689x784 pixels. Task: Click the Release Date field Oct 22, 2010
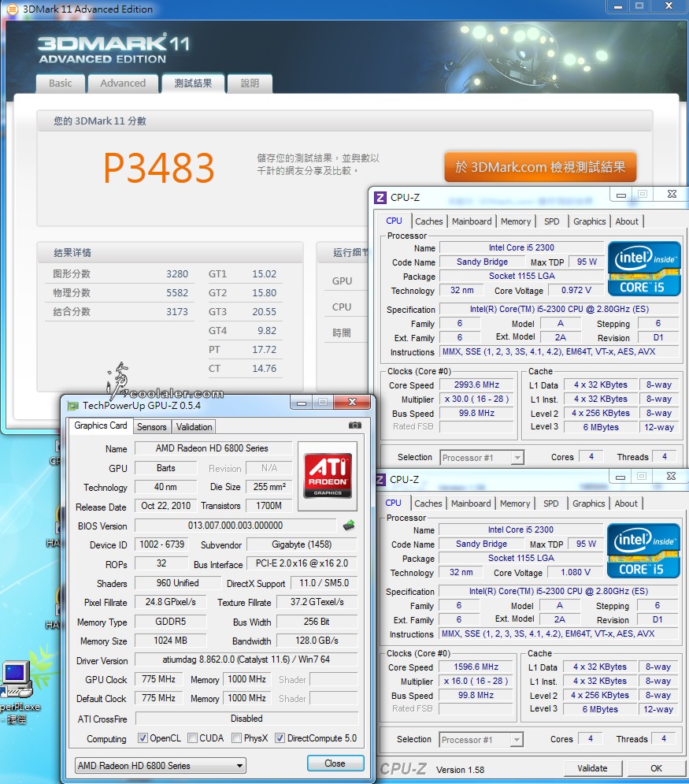click(166, 506)
